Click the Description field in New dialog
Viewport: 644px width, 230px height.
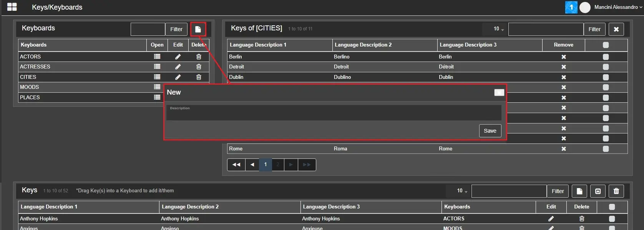[x=334, y=113]
